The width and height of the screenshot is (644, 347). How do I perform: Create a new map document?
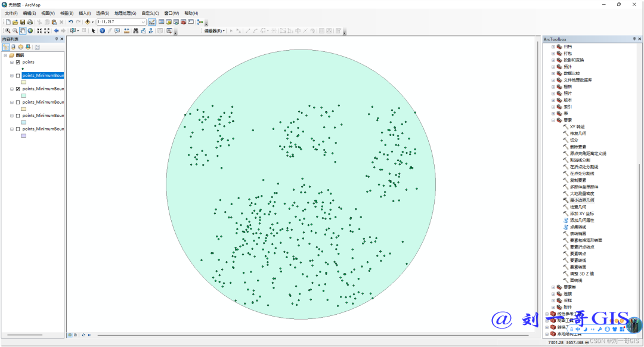tap(8, 22)
